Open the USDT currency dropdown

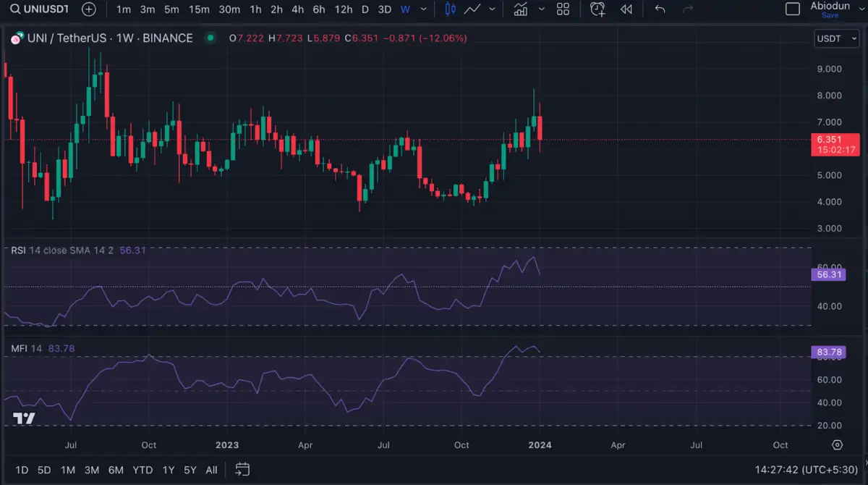(837, 38)
